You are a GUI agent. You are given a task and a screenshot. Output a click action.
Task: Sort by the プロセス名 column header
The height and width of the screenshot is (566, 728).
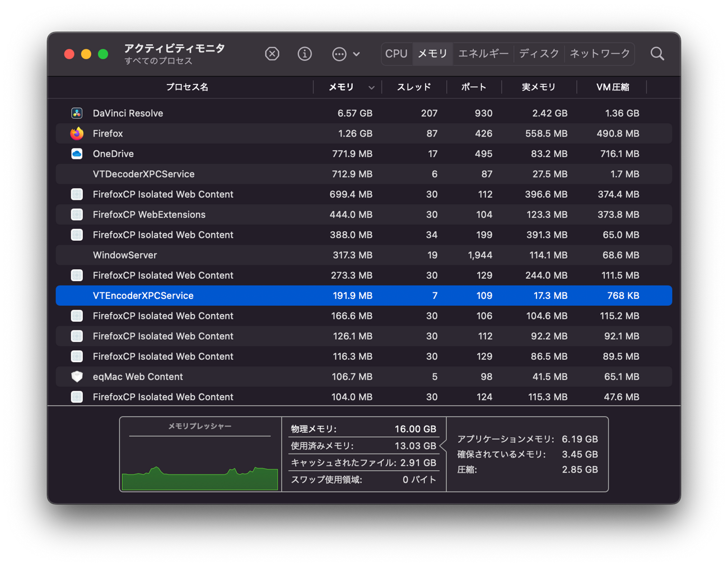[187, 87]
